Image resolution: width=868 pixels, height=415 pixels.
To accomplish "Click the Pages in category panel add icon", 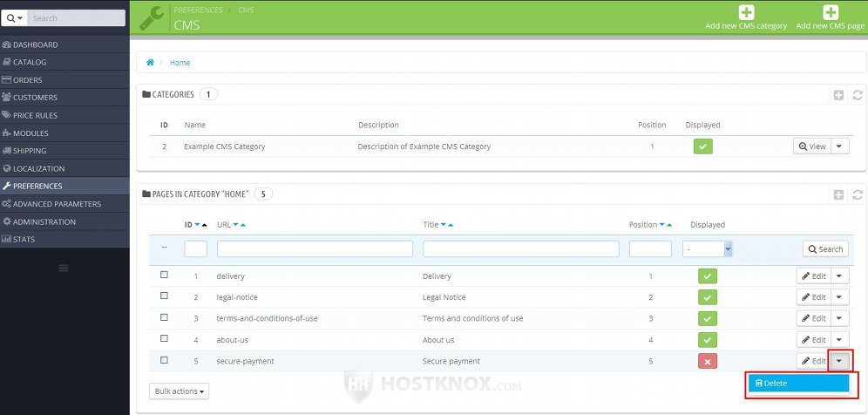I will (x=838, y=194).
